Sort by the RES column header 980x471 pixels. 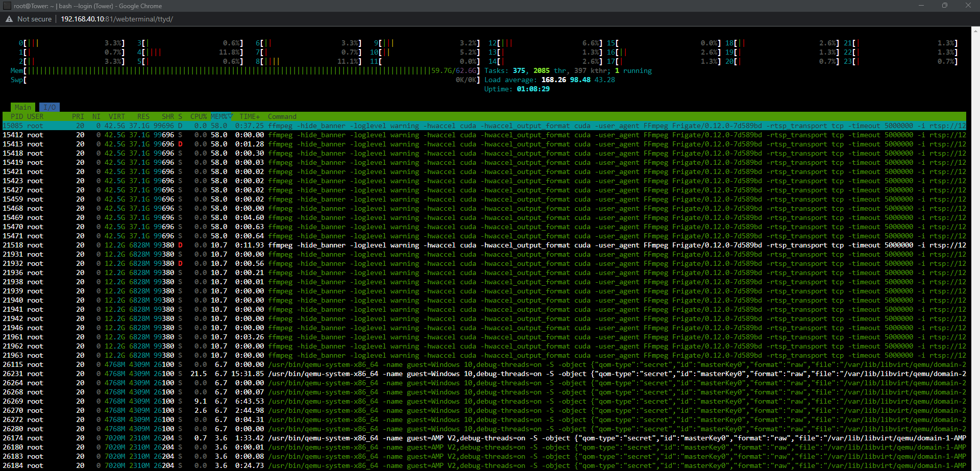tap(143, 116)
